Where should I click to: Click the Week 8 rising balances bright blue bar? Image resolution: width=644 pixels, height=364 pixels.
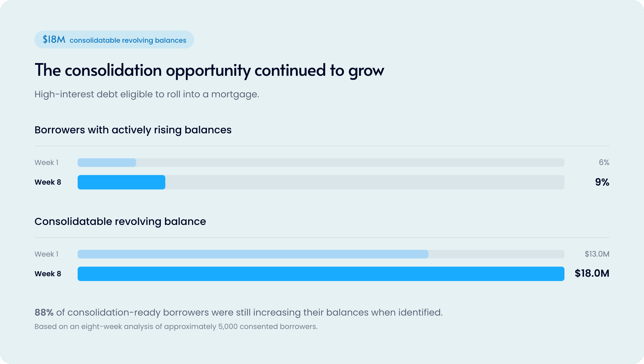pos(121,182)
